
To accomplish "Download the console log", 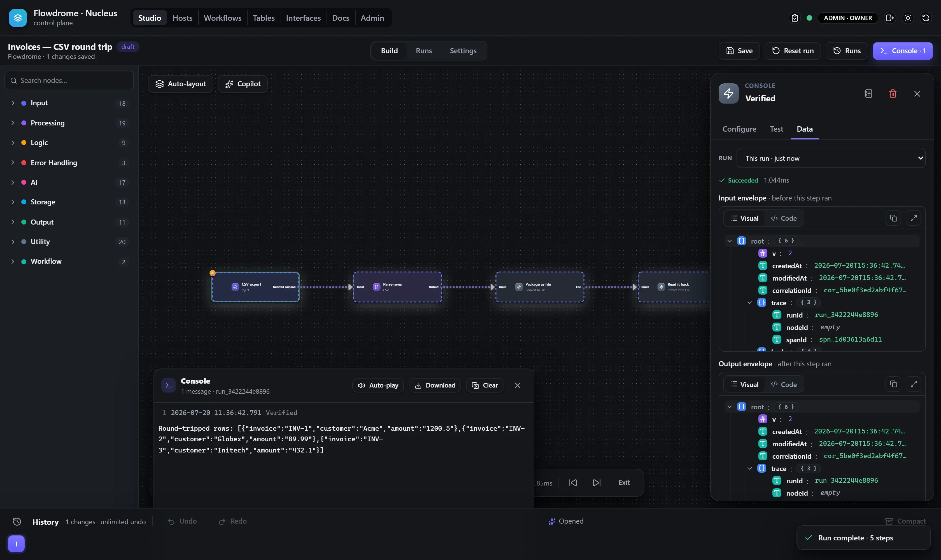I will 435,385.
